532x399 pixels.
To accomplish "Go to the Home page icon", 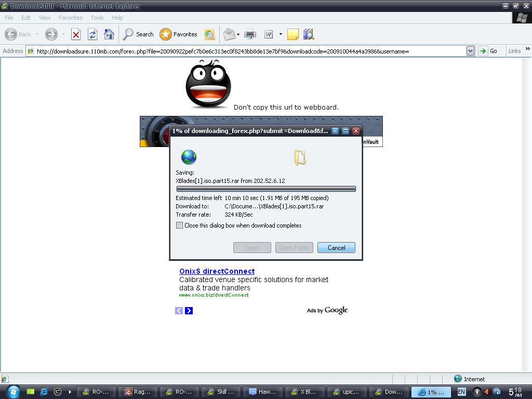I will coord(109,34).
